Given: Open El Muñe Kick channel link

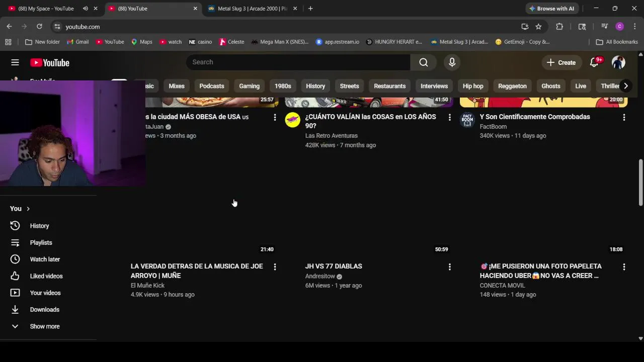Looking at the screenshot, I should [147, 285].
